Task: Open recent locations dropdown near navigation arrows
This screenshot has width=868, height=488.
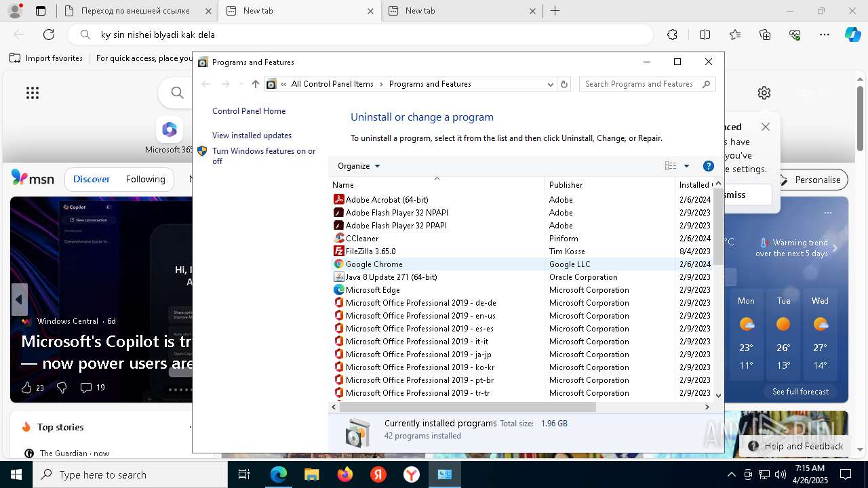Action: tap(241, 84)
